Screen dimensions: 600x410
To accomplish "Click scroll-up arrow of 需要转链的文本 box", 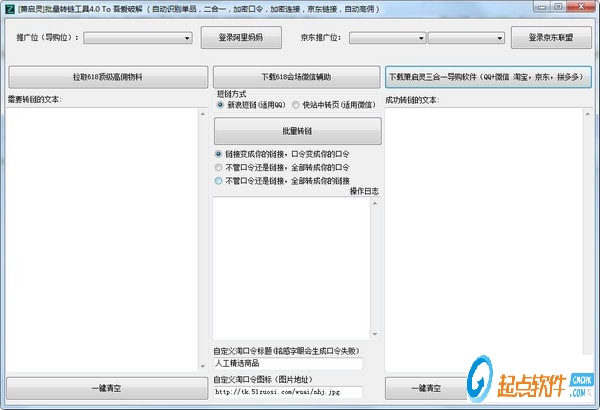I will (203, 114).
